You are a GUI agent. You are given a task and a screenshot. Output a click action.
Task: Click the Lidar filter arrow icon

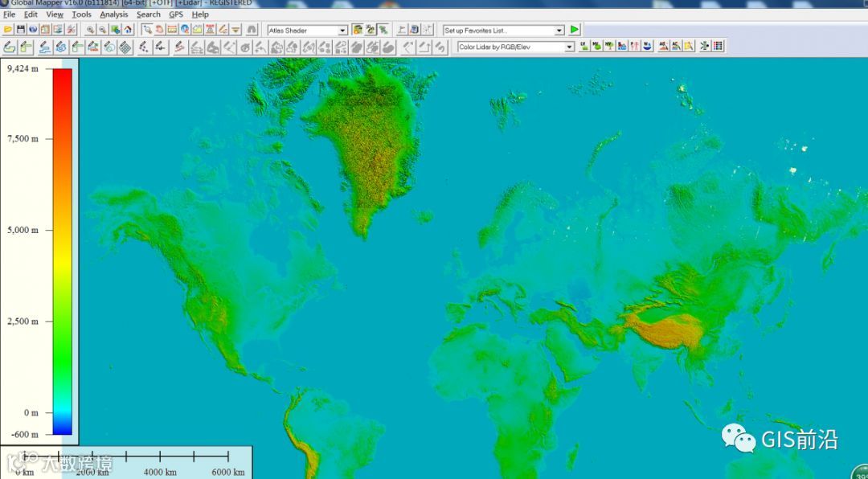(704, 46)
